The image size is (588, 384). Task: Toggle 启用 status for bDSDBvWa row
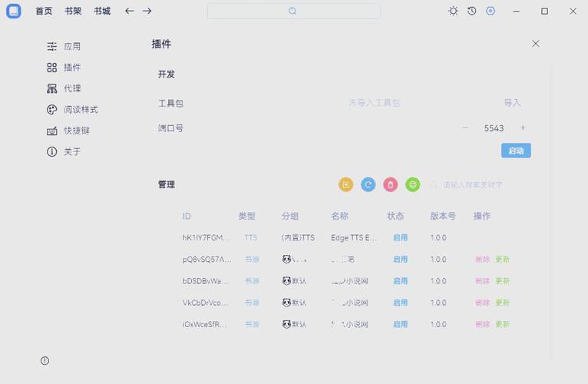pyautogui.click(x=400, y=281)
